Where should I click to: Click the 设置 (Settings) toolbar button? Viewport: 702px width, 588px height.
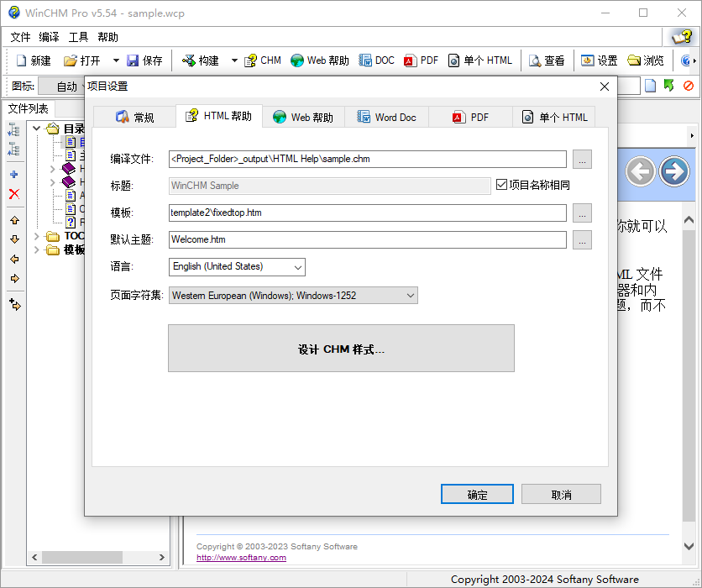point(599,60)
